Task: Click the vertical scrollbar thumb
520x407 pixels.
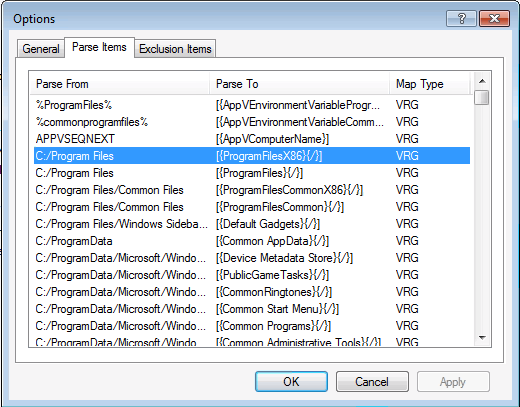Action: pyautogui.click(x=482, y=98)
